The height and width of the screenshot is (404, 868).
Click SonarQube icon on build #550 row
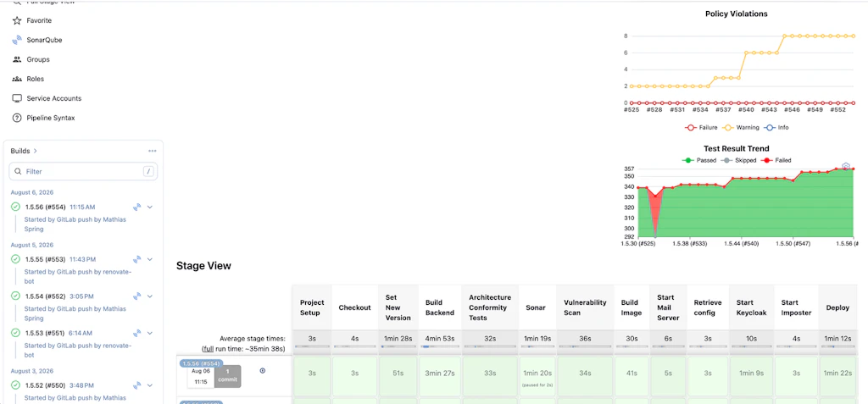(136, 385)
